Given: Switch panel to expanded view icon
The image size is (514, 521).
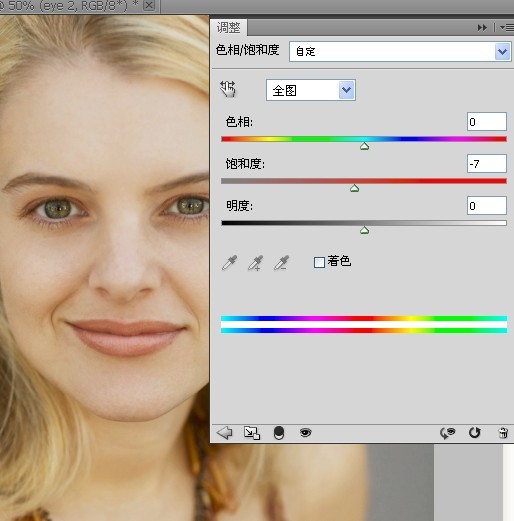Looking at the screenshot, I should pyautogui.click(x=252, y=433).
